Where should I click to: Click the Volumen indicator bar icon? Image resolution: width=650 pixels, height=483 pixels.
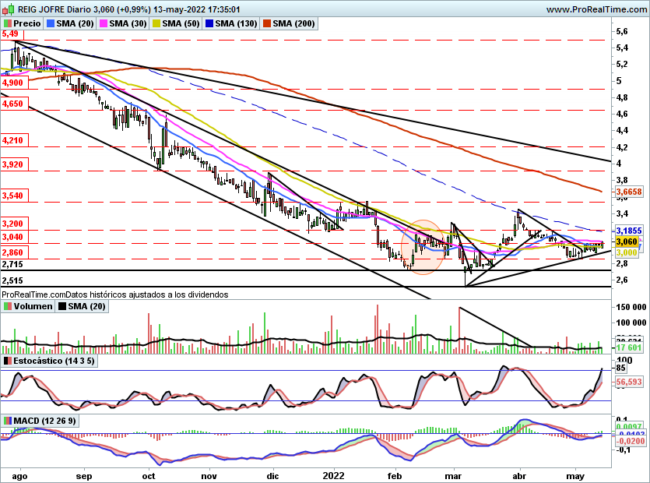pos(8,306)
